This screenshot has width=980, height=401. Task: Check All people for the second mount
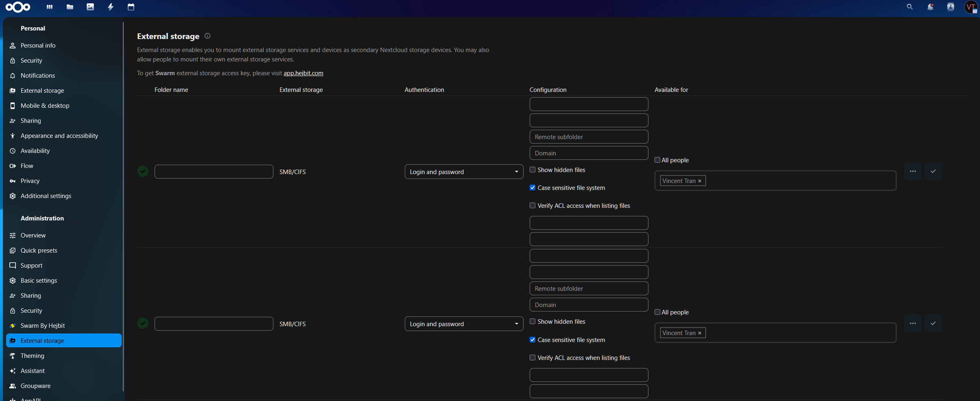coord(657,312)
